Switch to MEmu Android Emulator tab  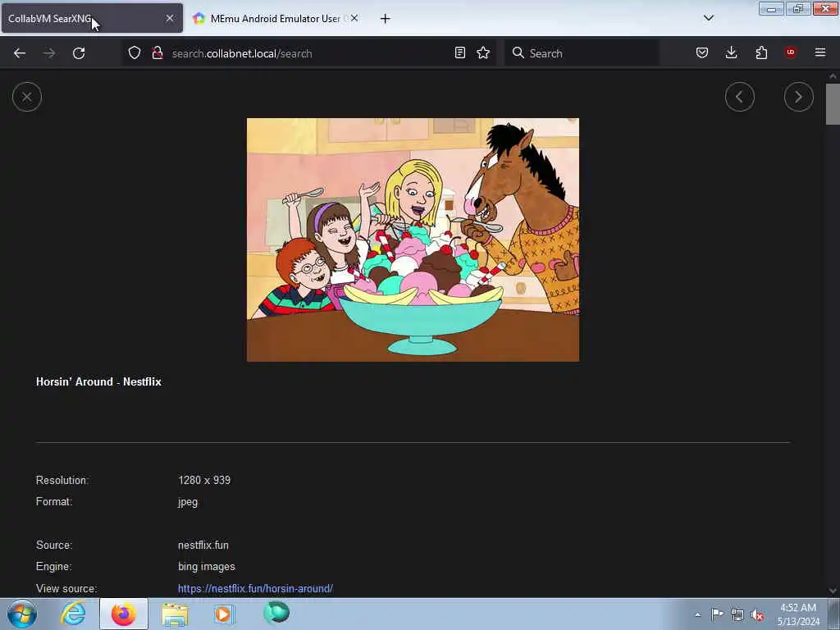[276, 18]
